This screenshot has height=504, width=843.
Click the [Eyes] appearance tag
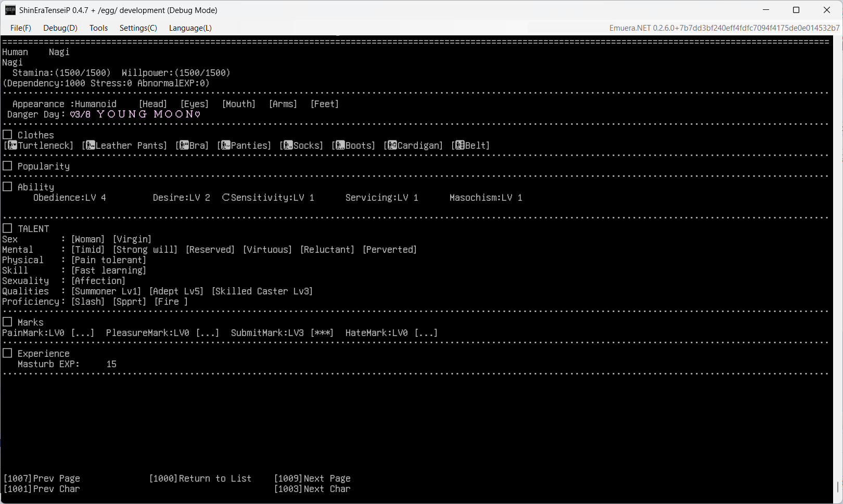[x=195, y=104]
